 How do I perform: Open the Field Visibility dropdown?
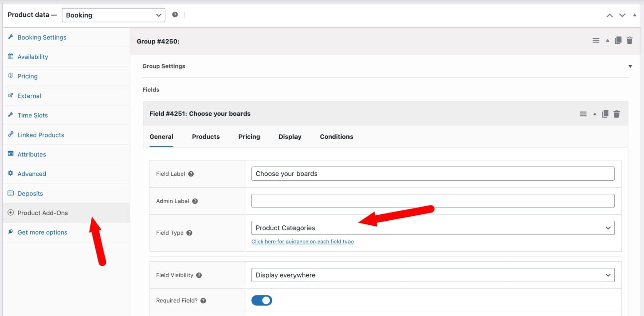(x=433, y=275)
